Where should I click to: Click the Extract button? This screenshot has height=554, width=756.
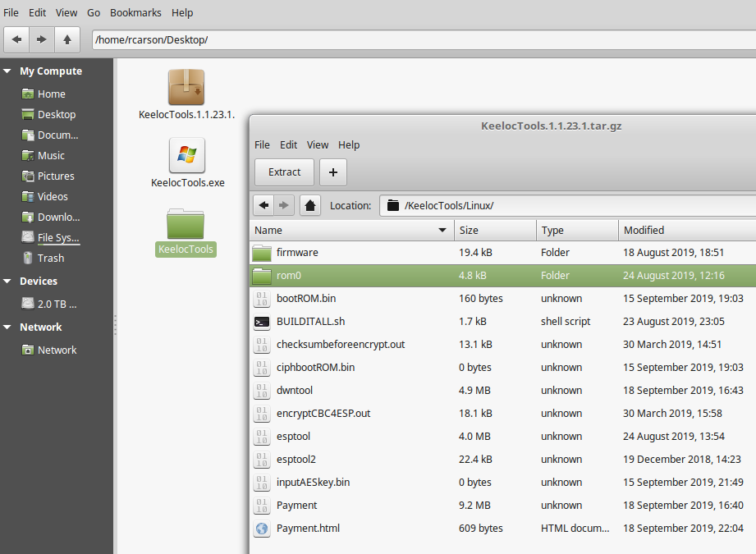[x=284, y=172]
